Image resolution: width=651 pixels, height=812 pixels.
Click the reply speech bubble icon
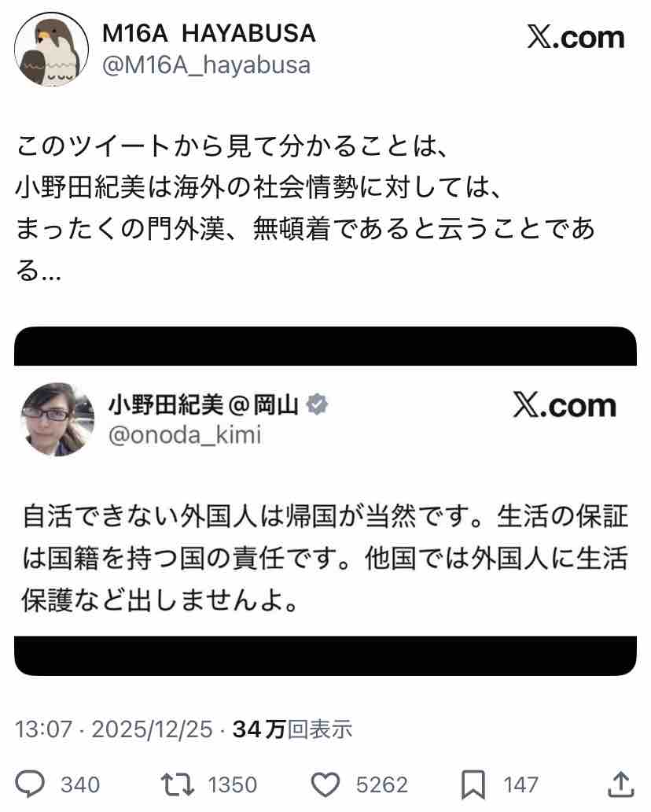coord(30,784)
